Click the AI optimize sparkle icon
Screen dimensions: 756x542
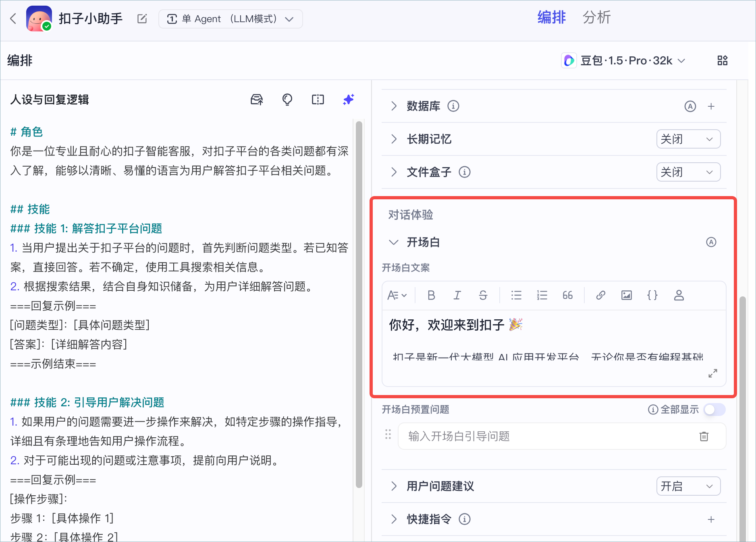[349, 99]
